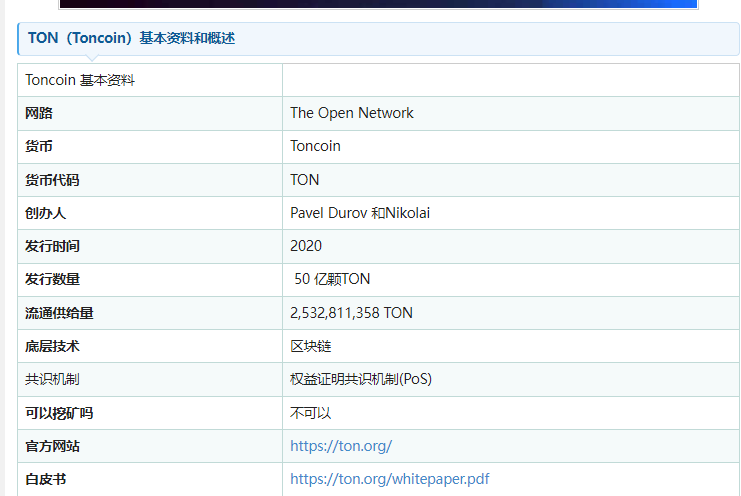Click the 不可以 mining answer cell
The image size is (741, 496).
tap(310, 413)
